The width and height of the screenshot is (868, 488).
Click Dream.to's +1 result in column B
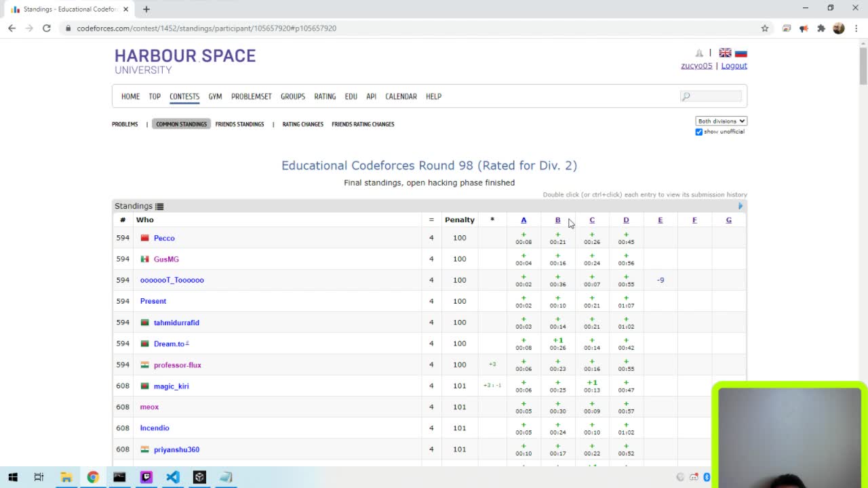pyautogui.click(x=557, y=344)
